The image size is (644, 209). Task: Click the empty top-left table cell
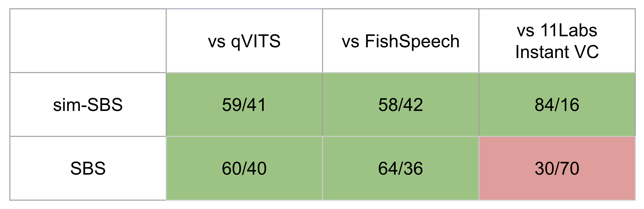click(88, 41)
